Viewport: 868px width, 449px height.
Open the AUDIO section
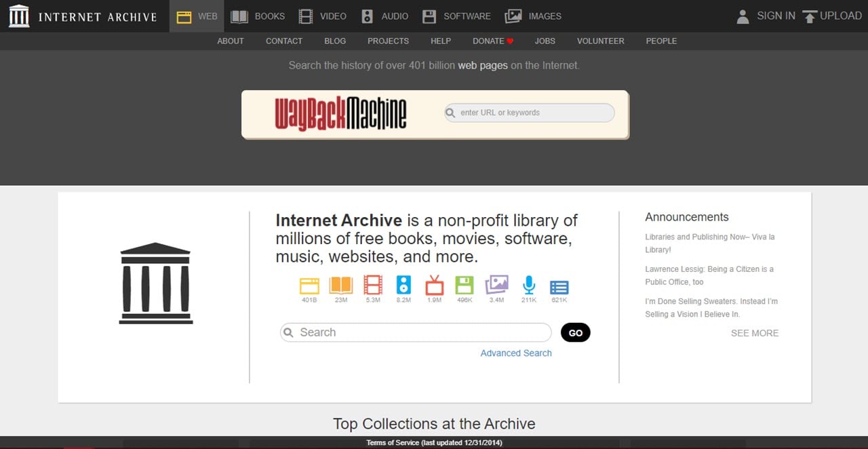click(395, 16)
